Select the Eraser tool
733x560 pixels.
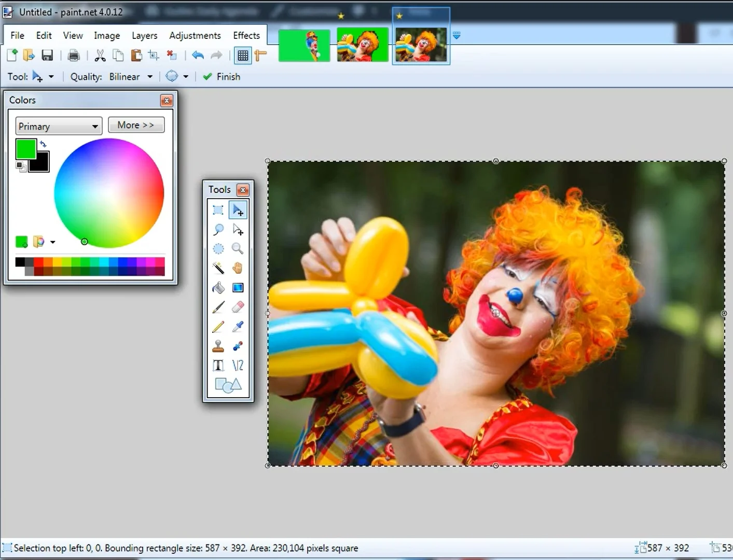pyautogui.click(x=238, y=306)
